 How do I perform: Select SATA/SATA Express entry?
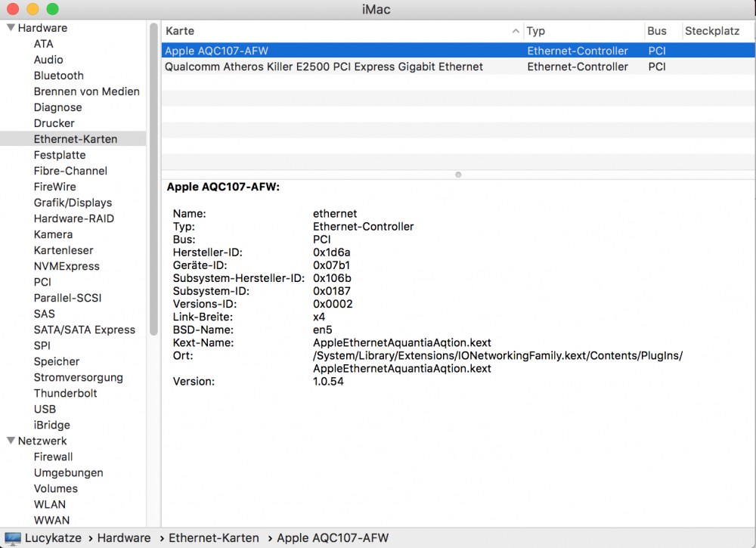click(85, 330)
